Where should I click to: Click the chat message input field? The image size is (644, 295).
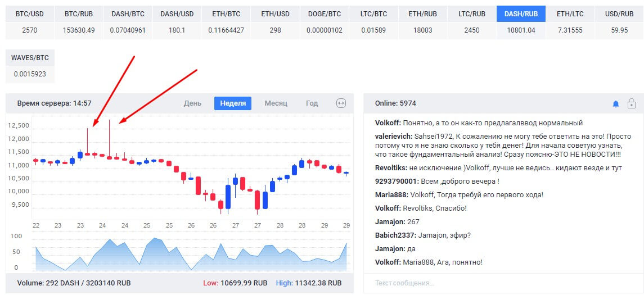pos(502,283)
